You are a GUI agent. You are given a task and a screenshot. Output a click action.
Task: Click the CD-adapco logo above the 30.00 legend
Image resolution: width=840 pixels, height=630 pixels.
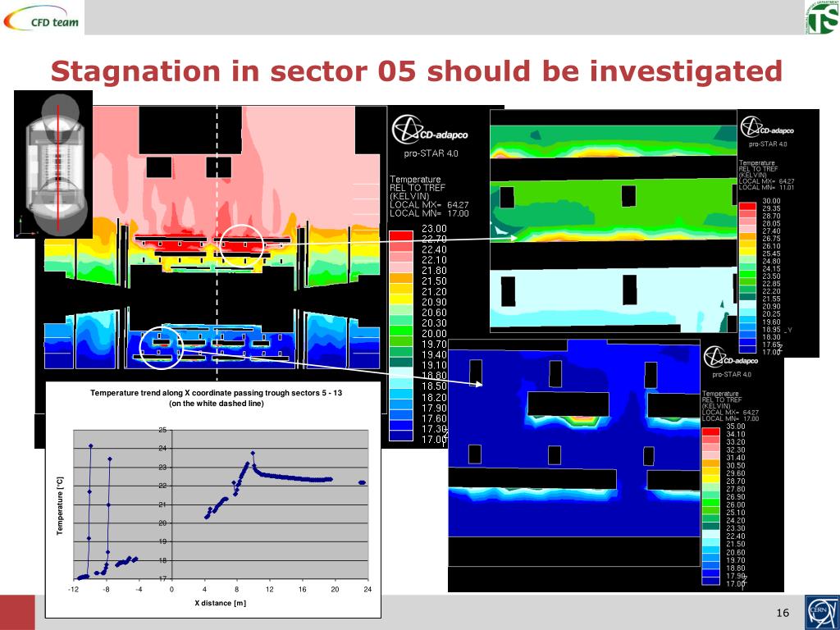767,127
